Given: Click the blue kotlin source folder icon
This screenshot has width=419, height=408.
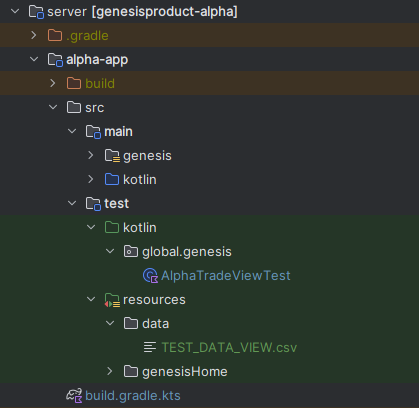Looking at the screenshot, I should [x=112, y=179].
